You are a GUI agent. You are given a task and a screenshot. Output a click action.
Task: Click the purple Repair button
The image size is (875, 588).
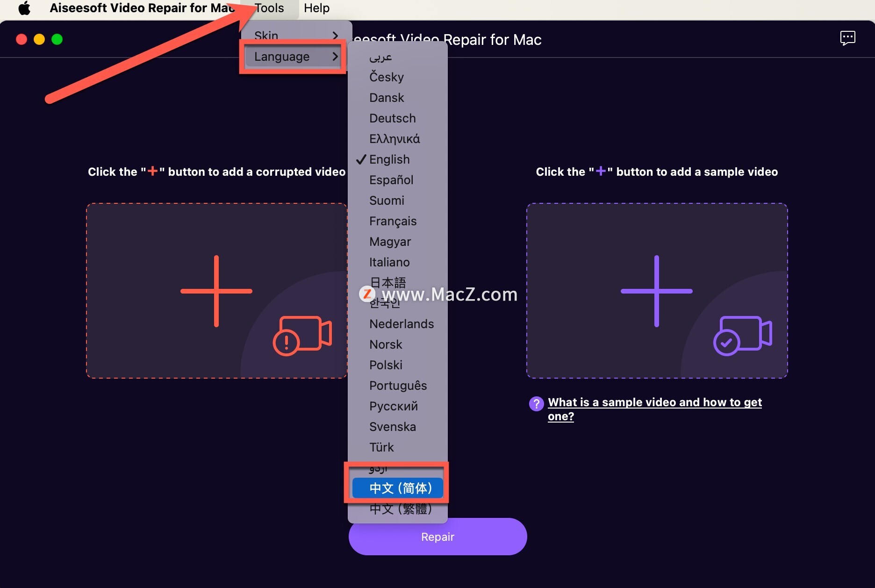(437, 537)
